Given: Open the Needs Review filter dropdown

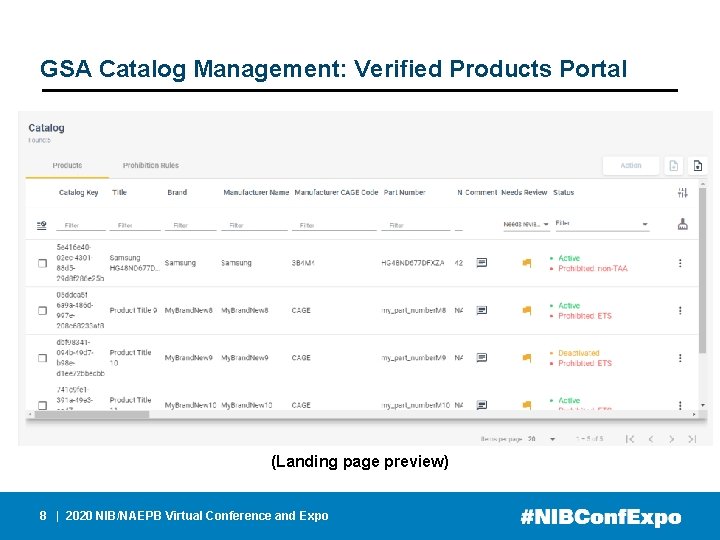Looking at the screenshot, I should (x=526, y=225).
